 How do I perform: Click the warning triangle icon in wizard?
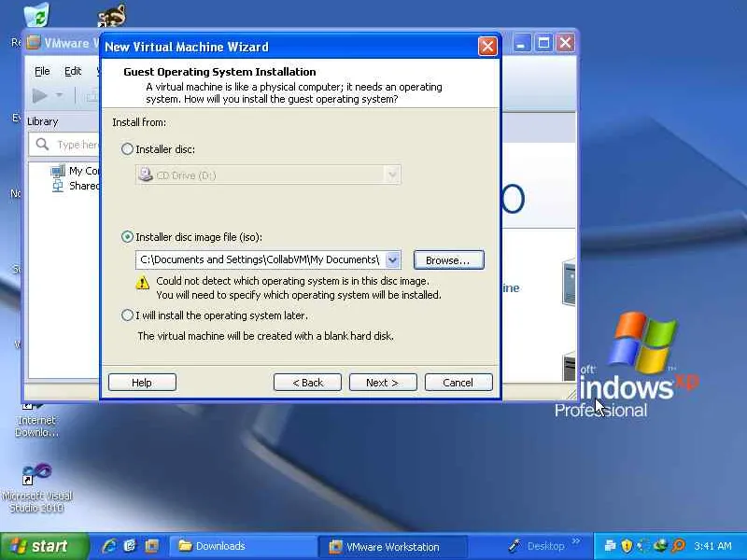[143, 283]
